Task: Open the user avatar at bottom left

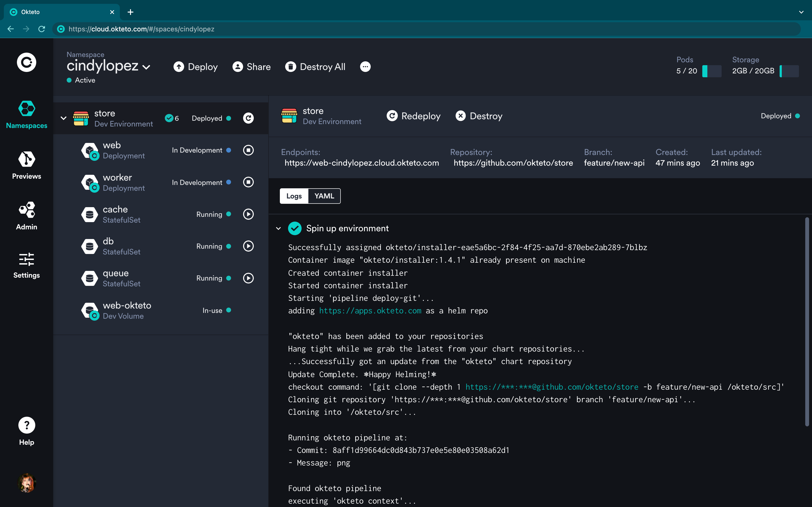Action: [x=27, y=483]
